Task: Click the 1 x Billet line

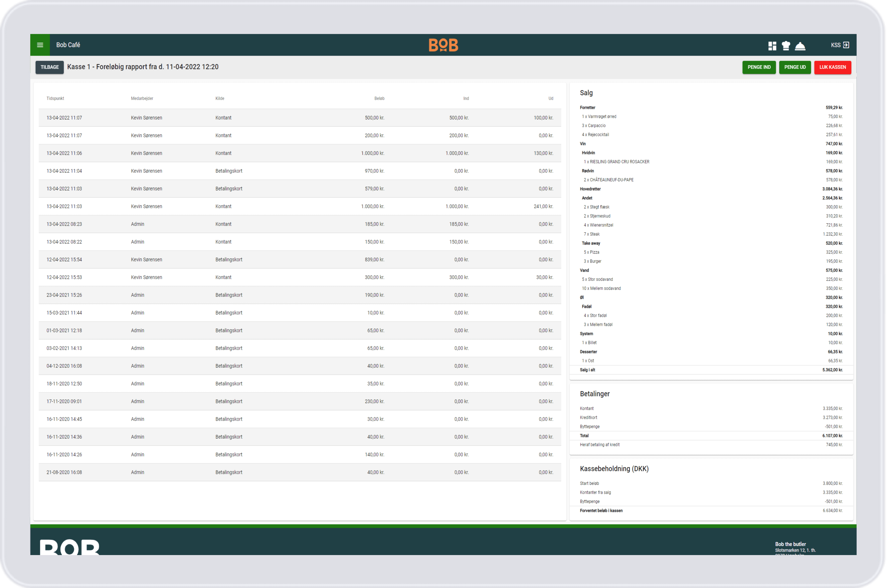Action: click(712, 343)
